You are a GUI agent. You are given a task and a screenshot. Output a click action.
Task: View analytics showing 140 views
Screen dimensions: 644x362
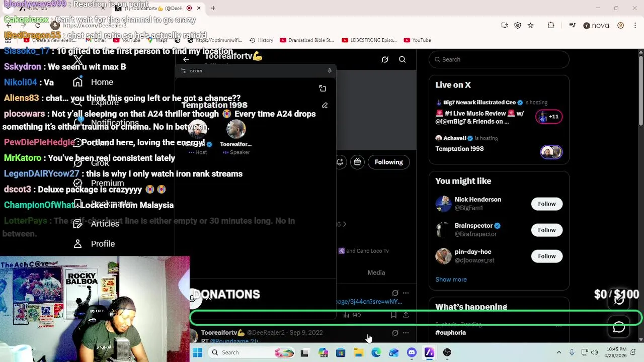[x=352, y=315]
